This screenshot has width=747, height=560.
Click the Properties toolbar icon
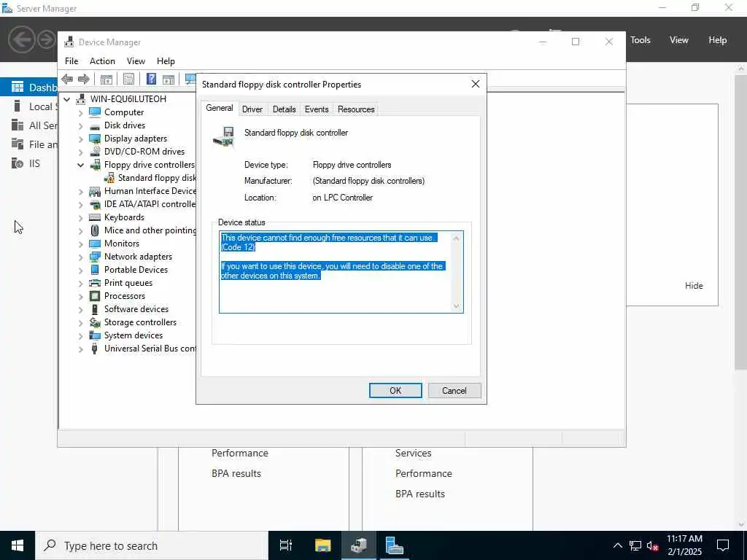point(128,79)
